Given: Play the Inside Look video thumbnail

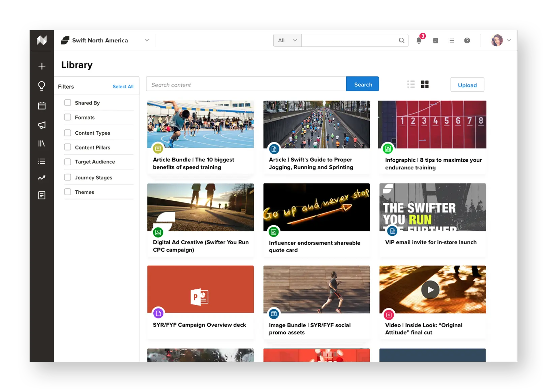Looking at the screenshot, I should (430, 290).
